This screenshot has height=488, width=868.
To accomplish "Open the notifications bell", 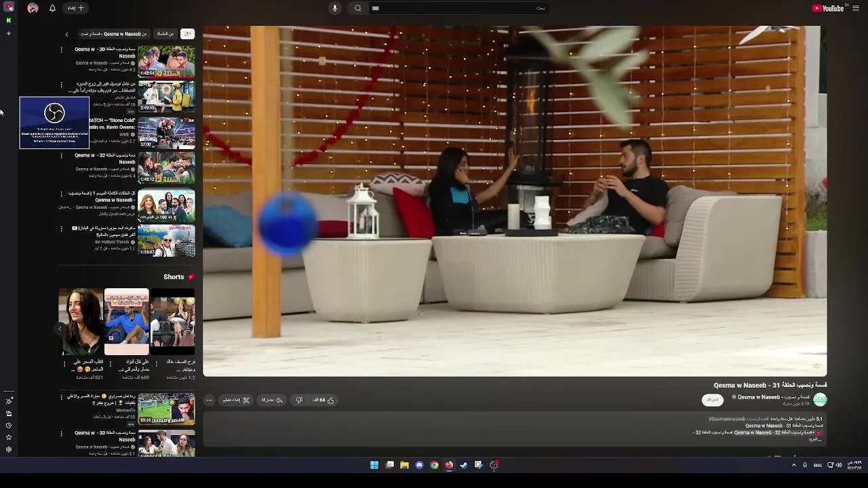I will pos(52,8).
